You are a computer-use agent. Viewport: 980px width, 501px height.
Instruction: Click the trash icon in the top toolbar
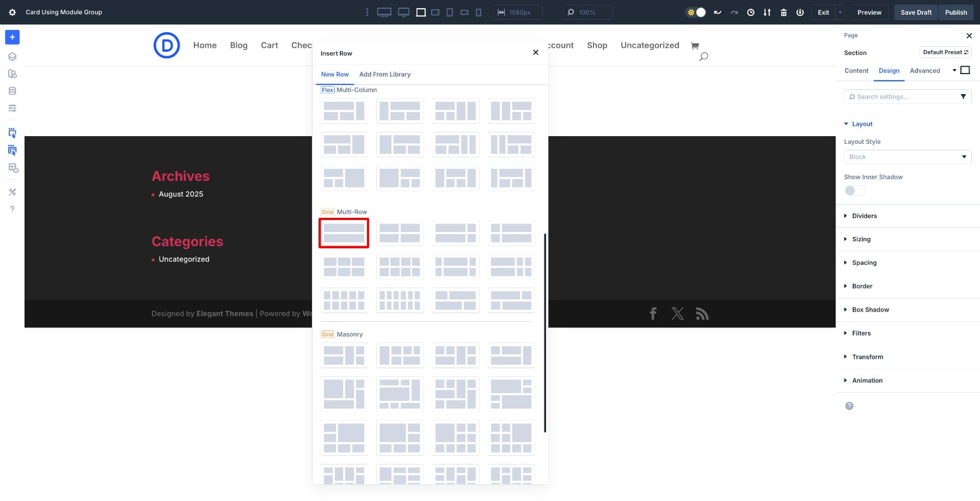pyautogui.click(x=783, y=12)
